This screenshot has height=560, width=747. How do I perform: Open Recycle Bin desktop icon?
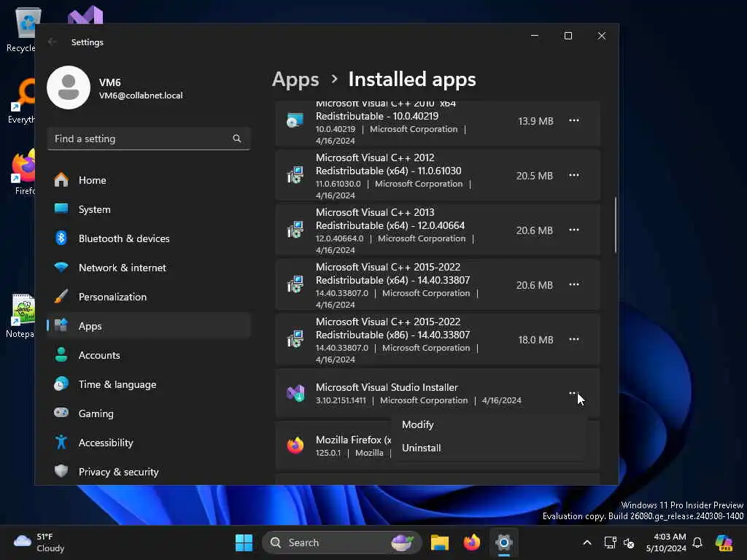pyautogui.click(x=21, y=28)
